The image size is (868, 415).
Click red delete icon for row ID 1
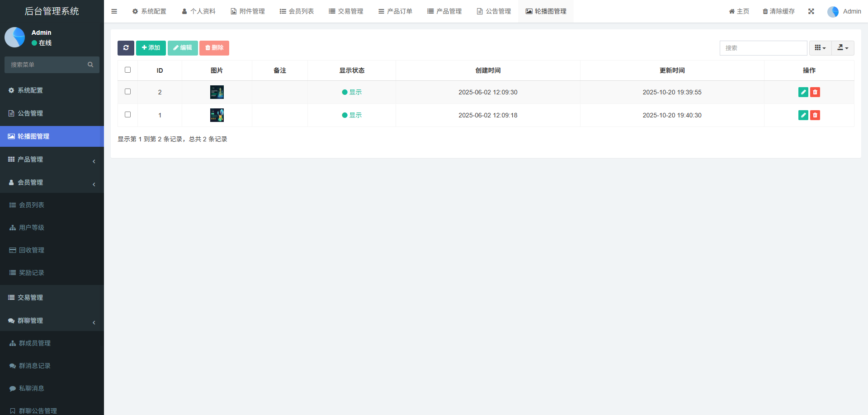[x=815, y=115]
